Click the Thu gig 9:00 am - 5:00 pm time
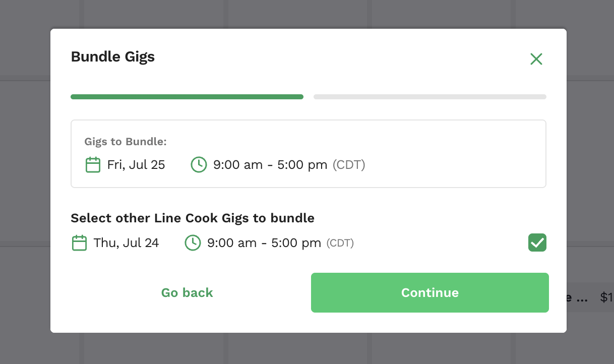Image resolution: width=614 pixels, height=364 pixels. coord(264,243)
